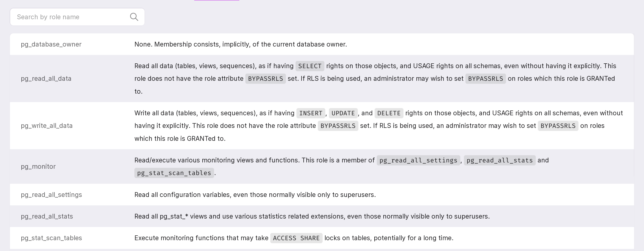Click the INSERT code badge
Screen dimensions: 644x251
(x=311, y=113)
